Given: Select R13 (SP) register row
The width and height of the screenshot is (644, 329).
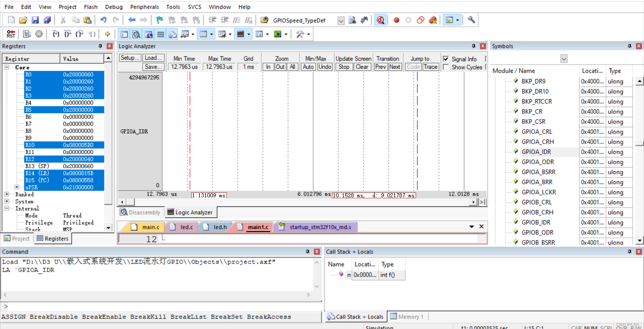Looking at the screenshot, I should point(64,166).
